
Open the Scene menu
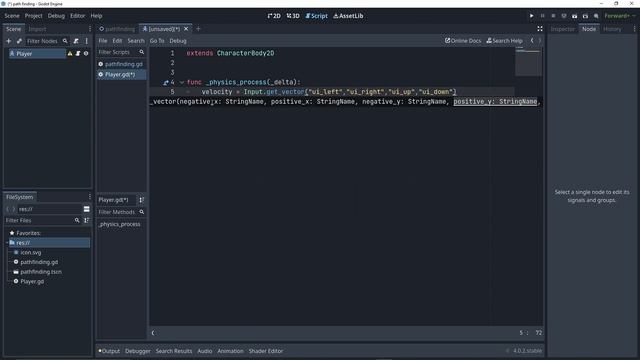point(12,16)
